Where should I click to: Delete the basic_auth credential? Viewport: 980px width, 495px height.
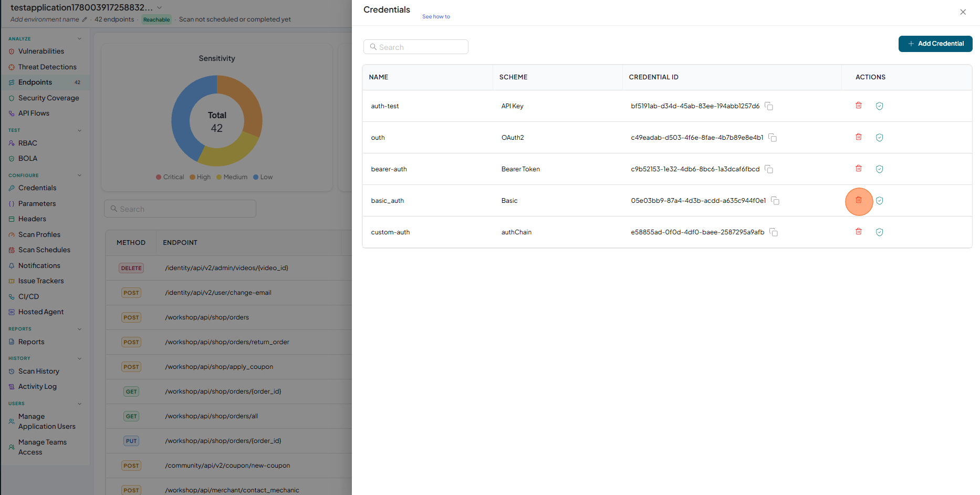pos(859,200)
